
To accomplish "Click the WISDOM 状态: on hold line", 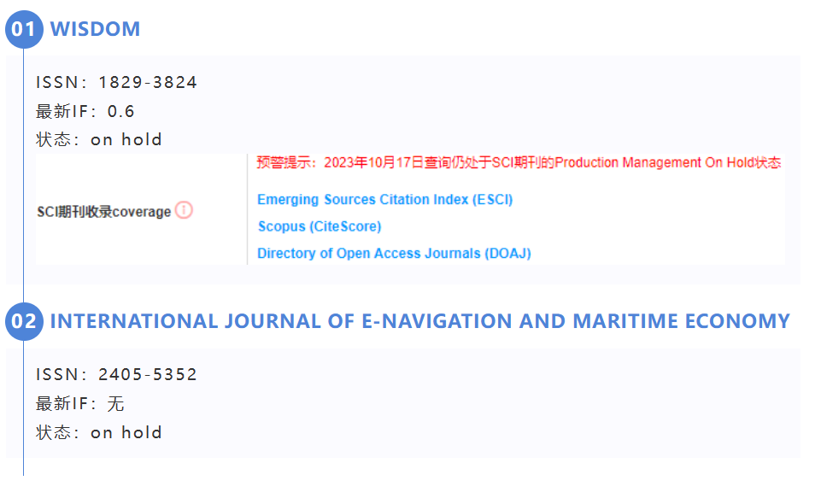I will pos(99,139).
